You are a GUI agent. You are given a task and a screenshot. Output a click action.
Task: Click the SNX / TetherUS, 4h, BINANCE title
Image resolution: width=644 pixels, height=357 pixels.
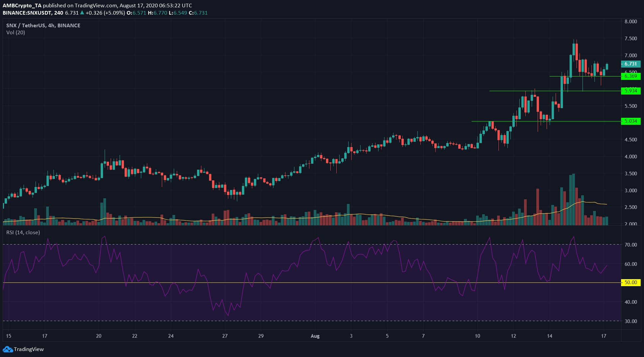(43, 25)
